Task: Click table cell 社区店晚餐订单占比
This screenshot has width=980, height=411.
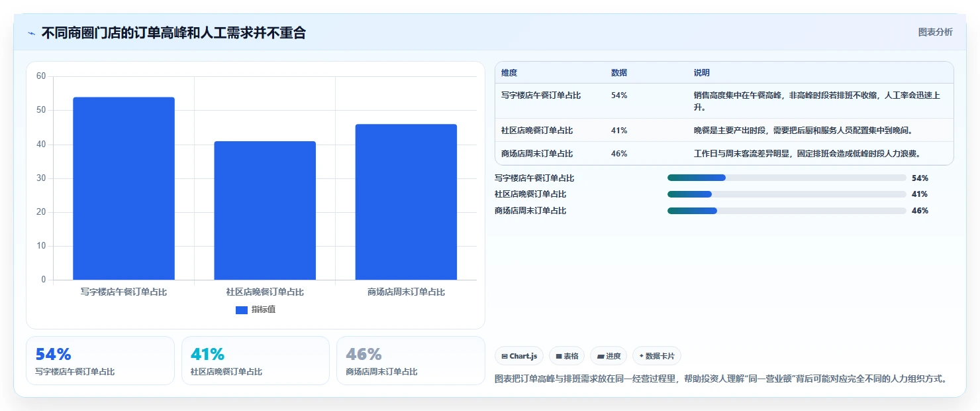Action: point(537,131)
